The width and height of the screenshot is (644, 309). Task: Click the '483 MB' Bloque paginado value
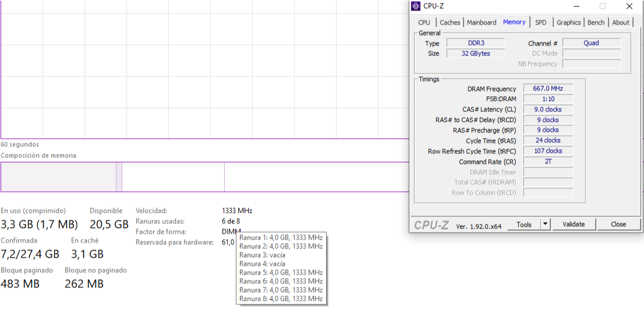tap(20, 283)
